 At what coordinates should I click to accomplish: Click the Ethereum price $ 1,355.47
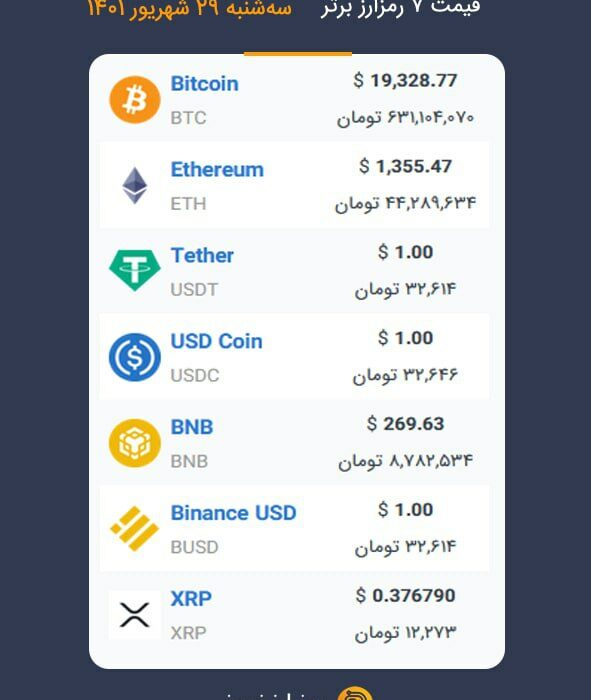coord(405,167)
